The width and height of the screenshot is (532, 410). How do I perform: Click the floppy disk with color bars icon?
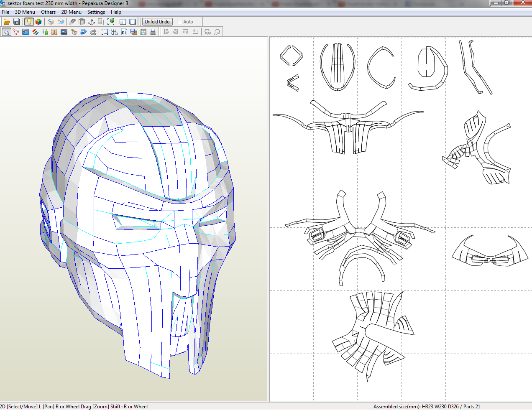pos(134,32)
